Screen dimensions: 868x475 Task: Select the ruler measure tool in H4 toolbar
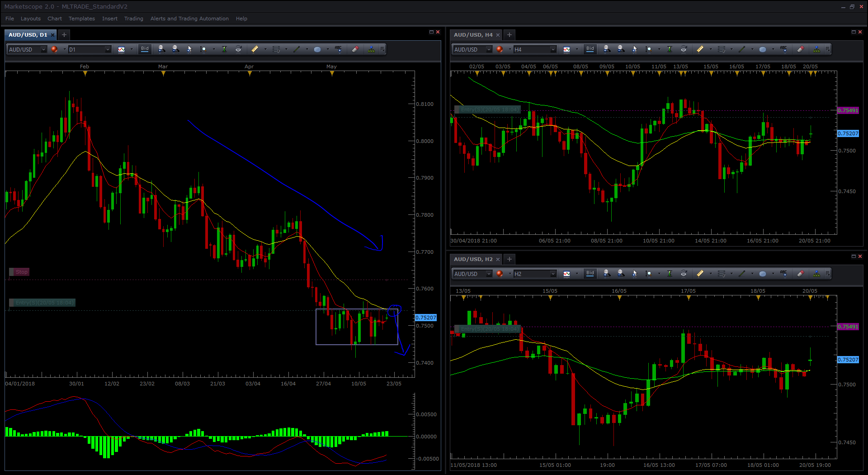[x=700, y=49]
